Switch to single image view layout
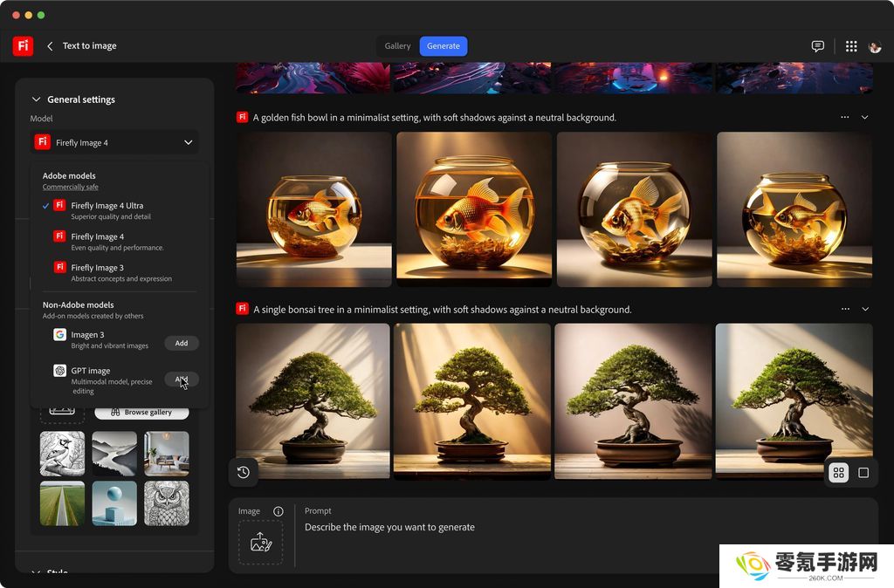Image resolution: width=894 pixels, height=588 pixels. click(863, 473)
